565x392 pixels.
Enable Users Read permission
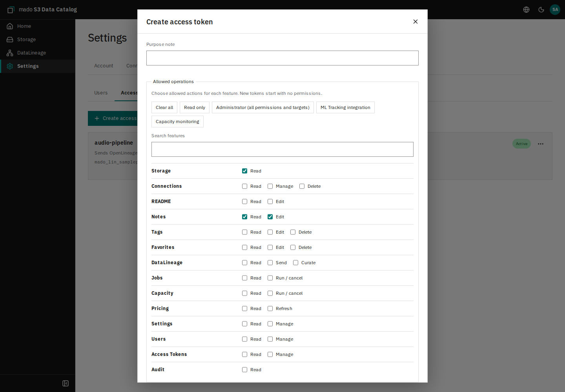point(244,339)
